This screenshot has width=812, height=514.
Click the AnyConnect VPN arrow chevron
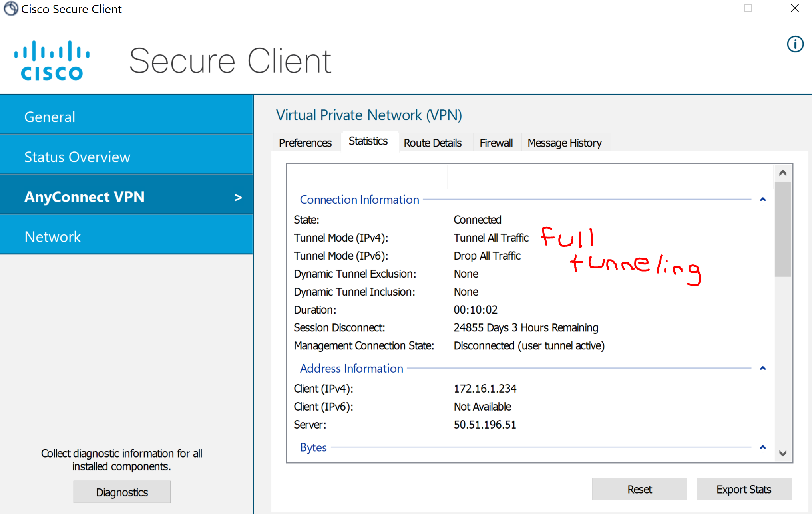pos(238,197)
